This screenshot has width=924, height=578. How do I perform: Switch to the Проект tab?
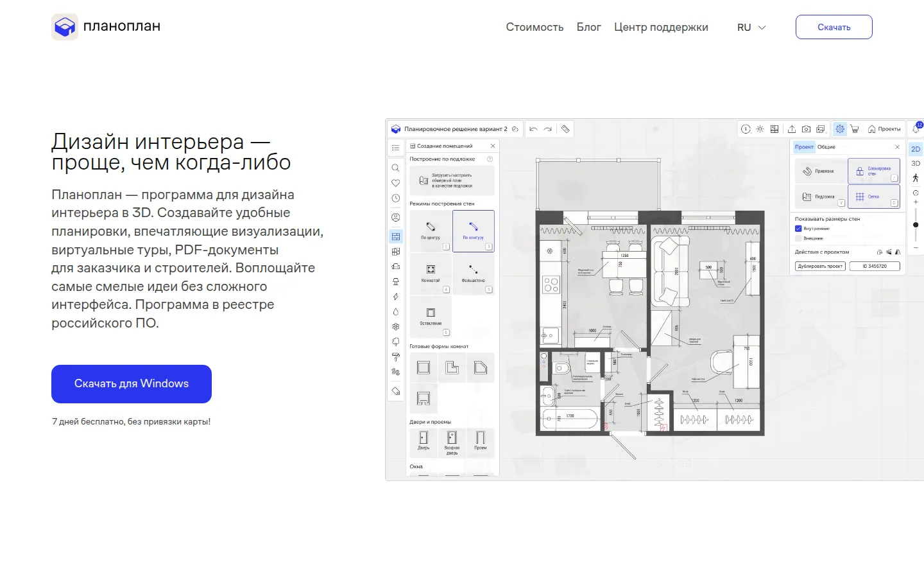pos(804,147)
